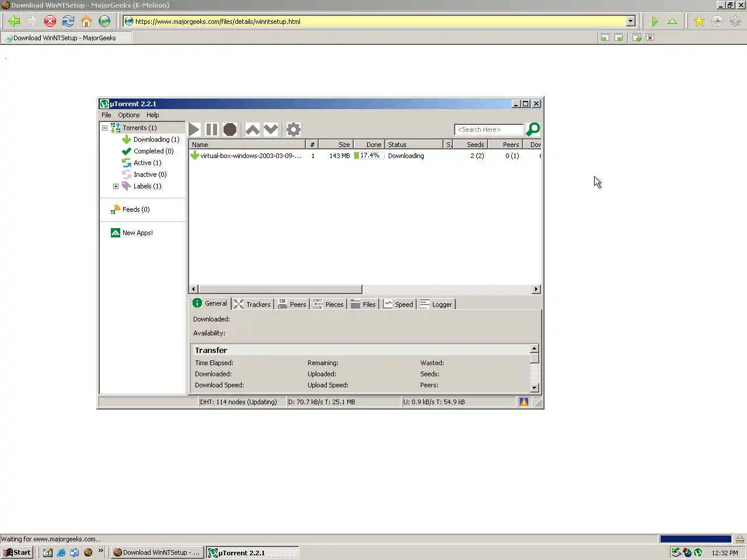This screenshot has height=560, width=747.
Task: Click the horizontal scrollbar thumb in torrent list
Action: pos(280,289)
